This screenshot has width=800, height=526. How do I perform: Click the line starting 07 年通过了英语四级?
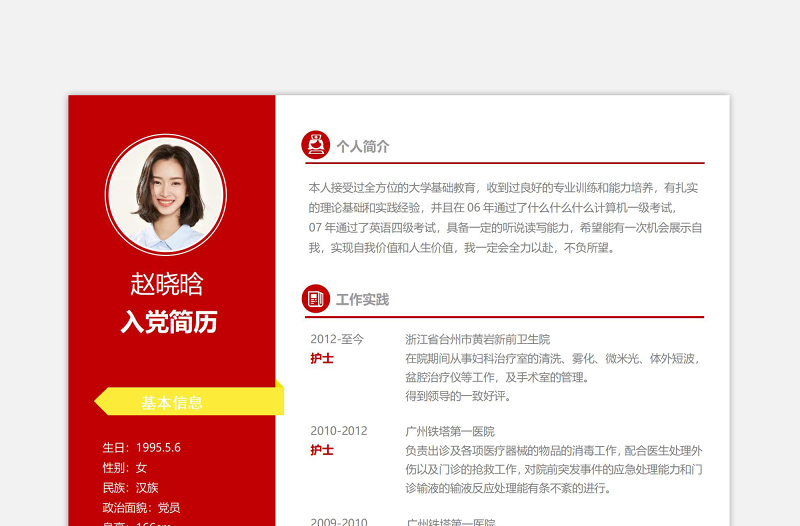(x=505, y=228)
